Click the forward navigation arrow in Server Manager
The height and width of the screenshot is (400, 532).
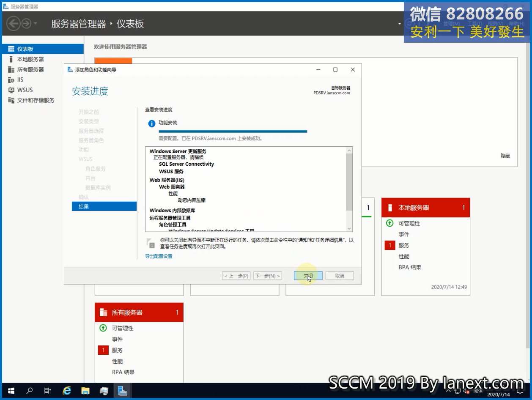26,23
